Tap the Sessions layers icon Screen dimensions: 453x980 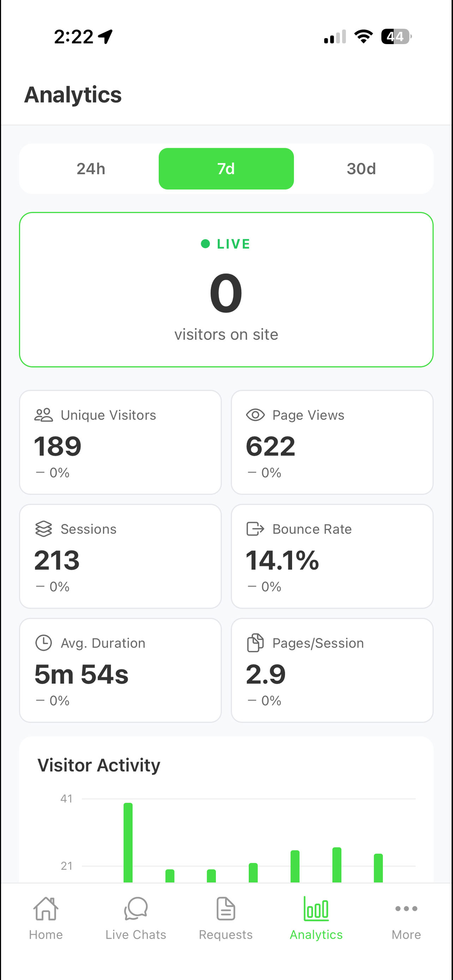tap(43, 529)
